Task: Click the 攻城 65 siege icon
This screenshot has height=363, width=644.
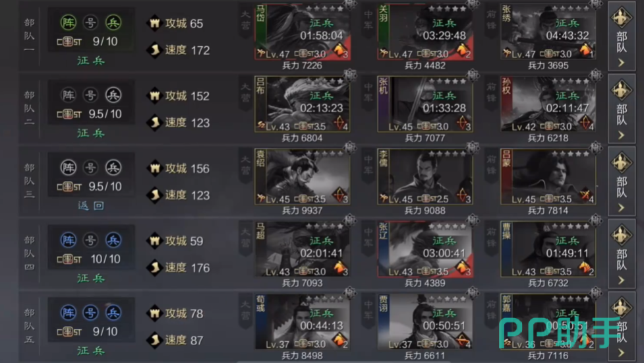Action: [x=154, y=24]
